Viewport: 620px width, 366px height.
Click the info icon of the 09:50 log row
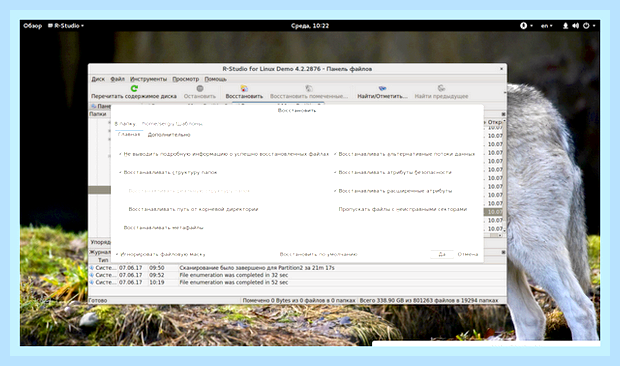92,268
